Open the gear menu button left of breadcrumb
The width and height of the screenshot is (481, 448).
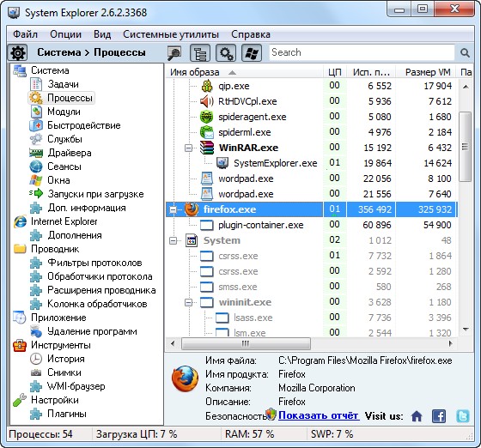click(17, 52)
